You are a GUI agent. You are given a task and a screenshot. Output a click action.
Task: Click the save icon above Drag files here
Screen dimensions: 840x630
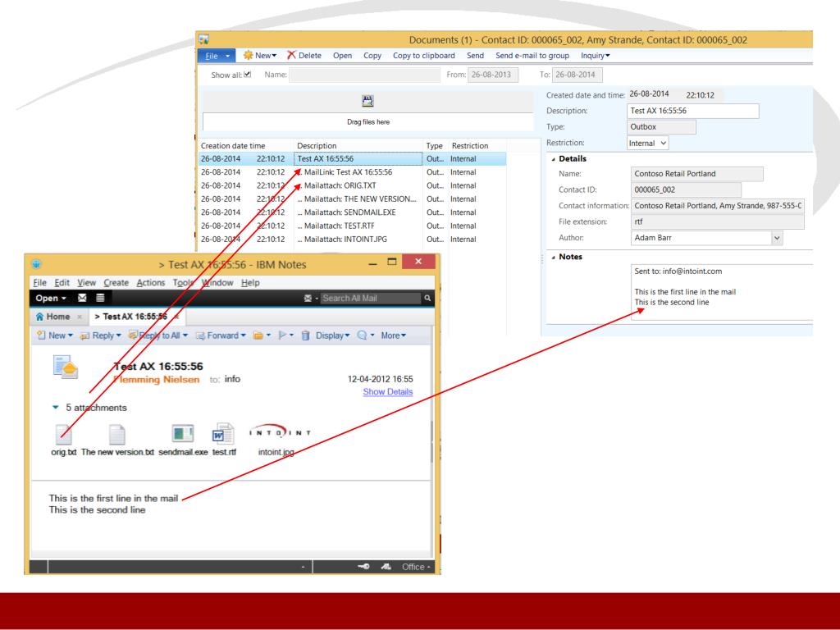click(x=367, y=101)
